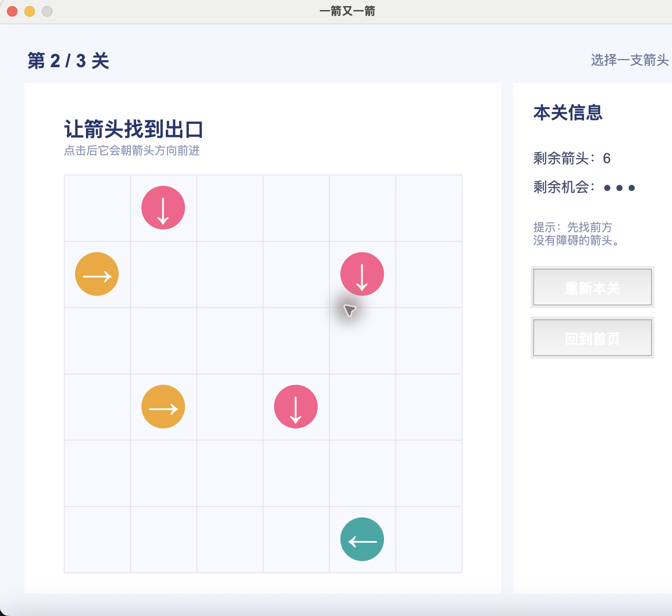Click the 让箭头找到出口 title
Image resolution: width=672 pixels, height=616 pixels.
point(134,129)
